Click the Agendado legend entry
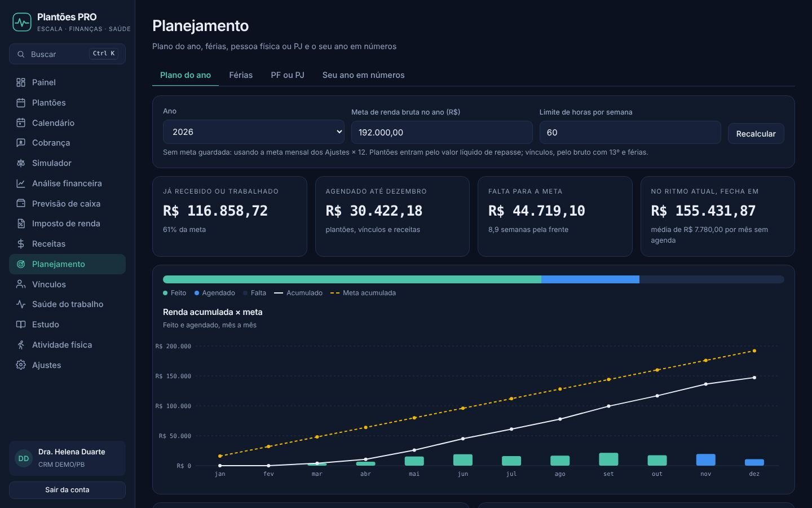812x508 pixels. (215, 293)
